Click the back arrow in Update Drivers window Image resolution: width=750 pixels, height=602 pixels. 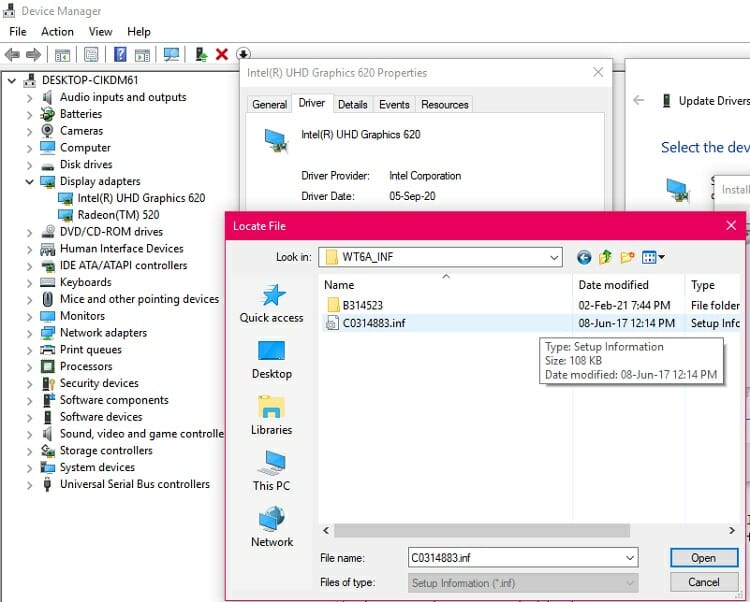pos(639,100)
